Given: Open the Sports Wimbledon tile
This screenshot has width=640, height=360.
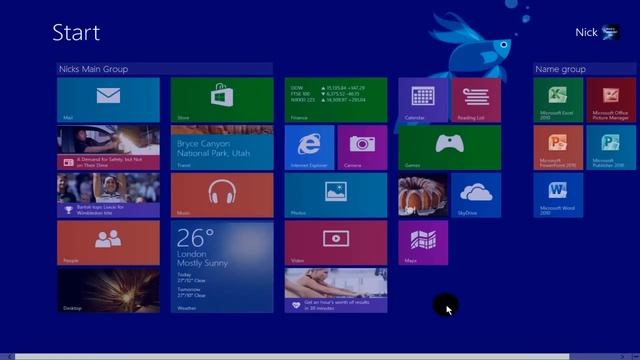Looking at the screenshot, I should tap(108, 195).
